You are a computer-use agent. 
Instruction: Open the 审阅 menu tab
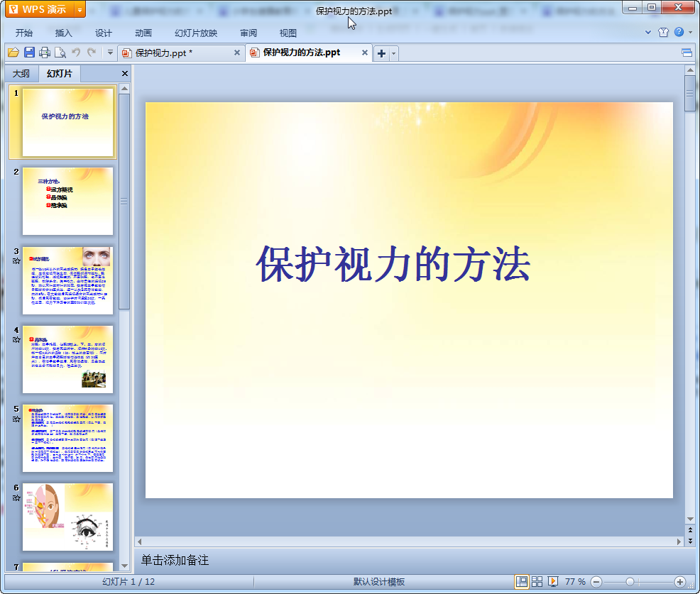(x=248, y=33)
